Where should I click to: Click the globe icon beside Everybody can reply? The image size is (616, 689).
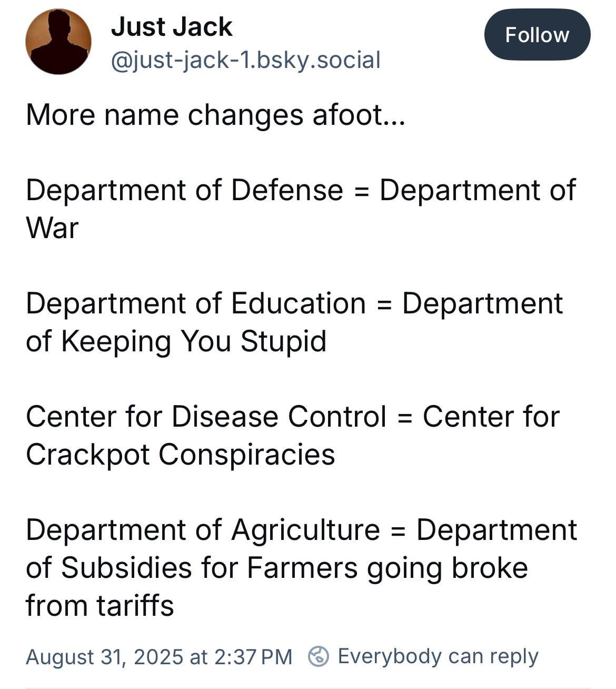click(319, 656)
